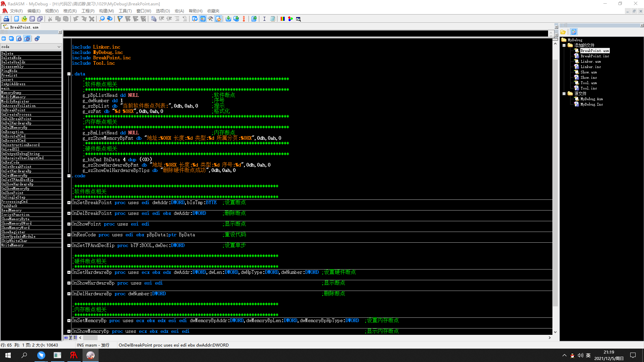The image size is (644, 362).
Task: Toggle the star project browser button
Action: pos(218,19)
